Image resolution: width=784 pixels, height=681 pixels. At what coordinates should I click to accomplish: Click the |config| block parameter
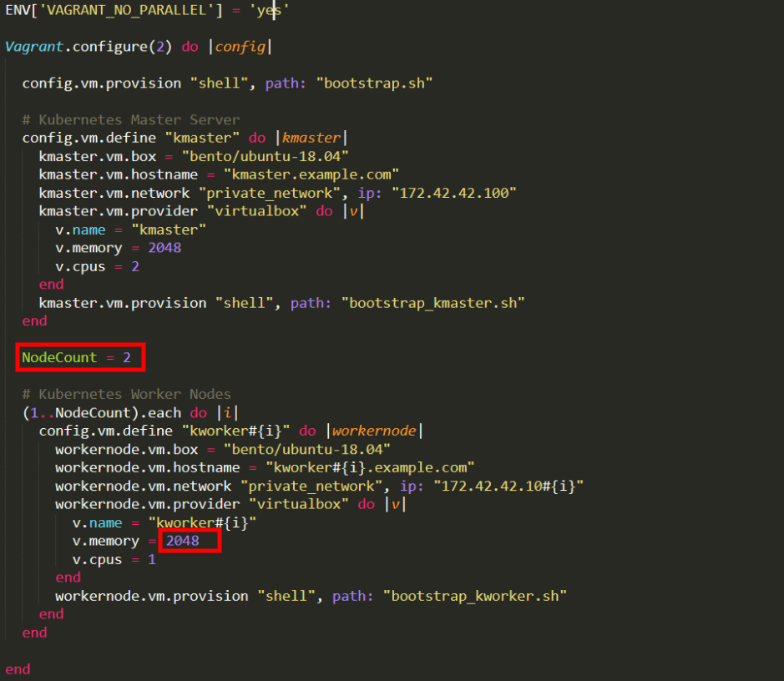240,47
